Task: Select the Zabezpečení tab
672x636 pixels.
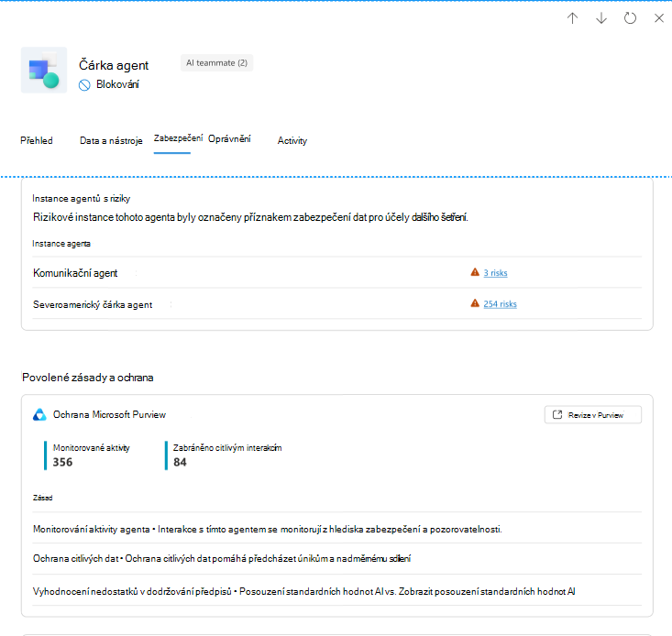Action: [x=178, y=138]
